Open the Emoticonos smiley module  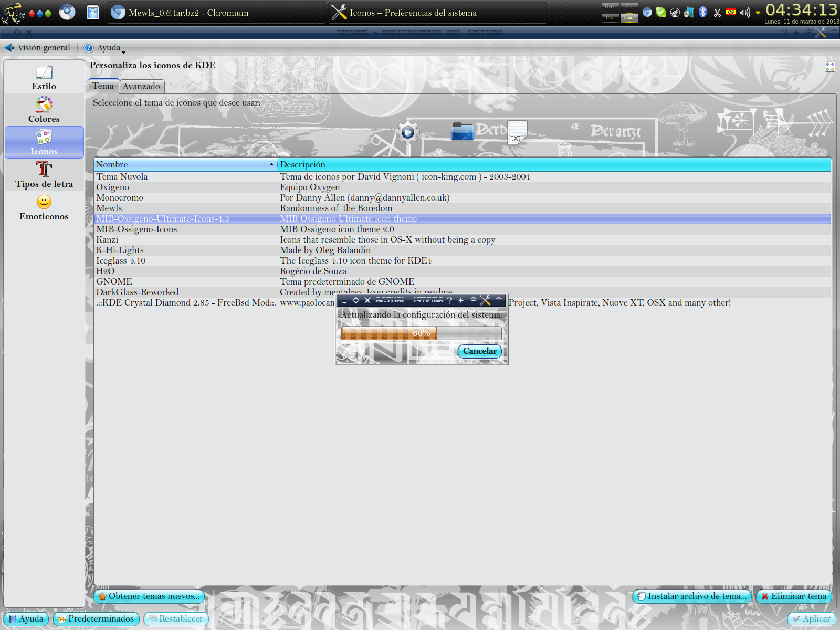coord(44,208)
